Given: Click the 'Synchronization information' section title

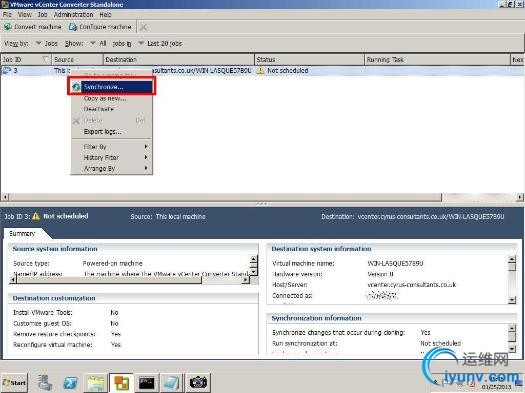Looking at the screenshot, I should (316, 318).
